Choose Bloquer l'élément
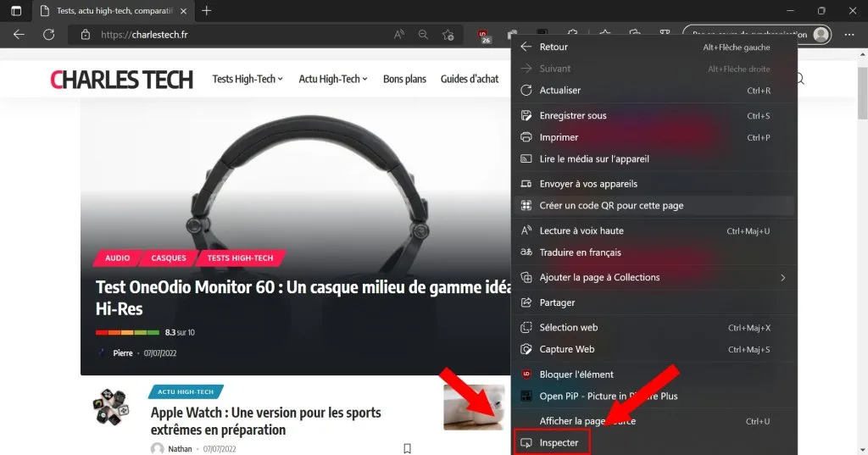The width and height of the screenshot is (868, 455). 654,375
